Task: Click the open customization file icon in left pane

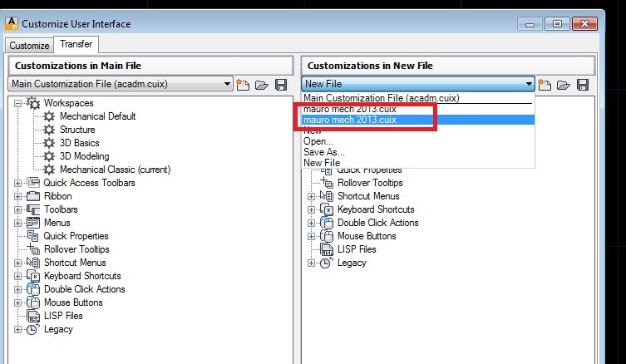Action: coord(262,85)
